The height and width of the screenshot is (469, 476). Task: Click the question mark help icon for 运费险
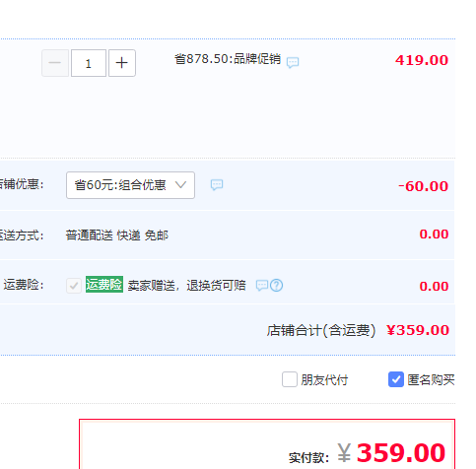point(276,285)
